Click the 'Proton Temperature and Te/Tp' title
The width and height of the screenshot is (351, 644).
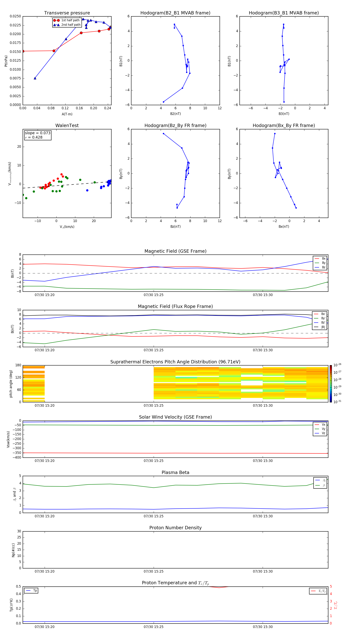pos(175,583)
